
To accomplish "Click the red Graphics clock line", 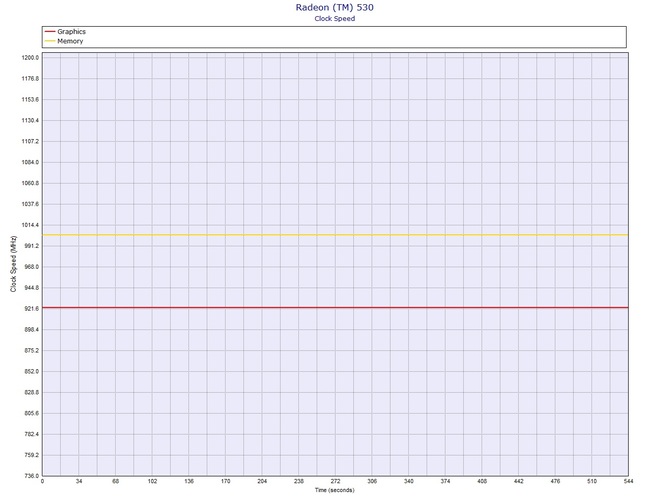I will click(x=335, y=308).
